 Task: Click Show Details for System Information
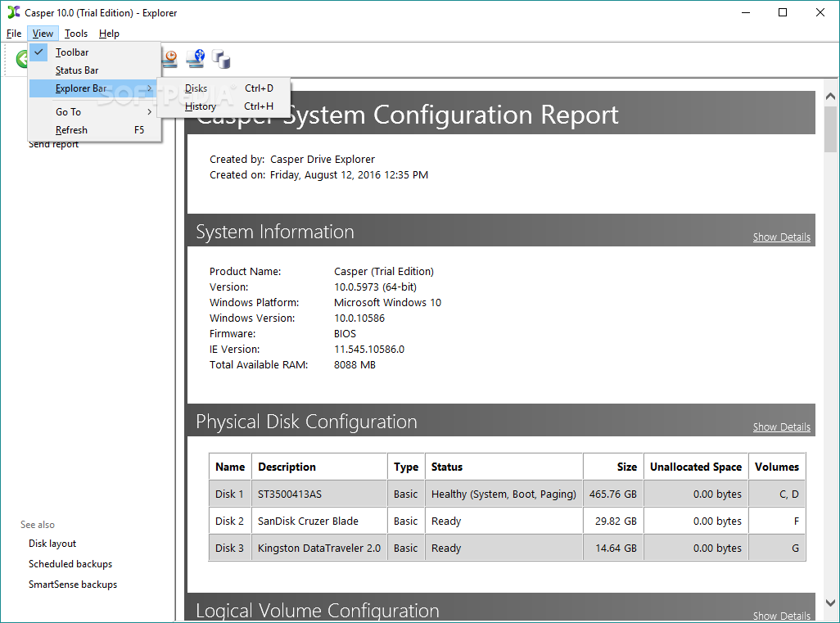pos(782,237)
